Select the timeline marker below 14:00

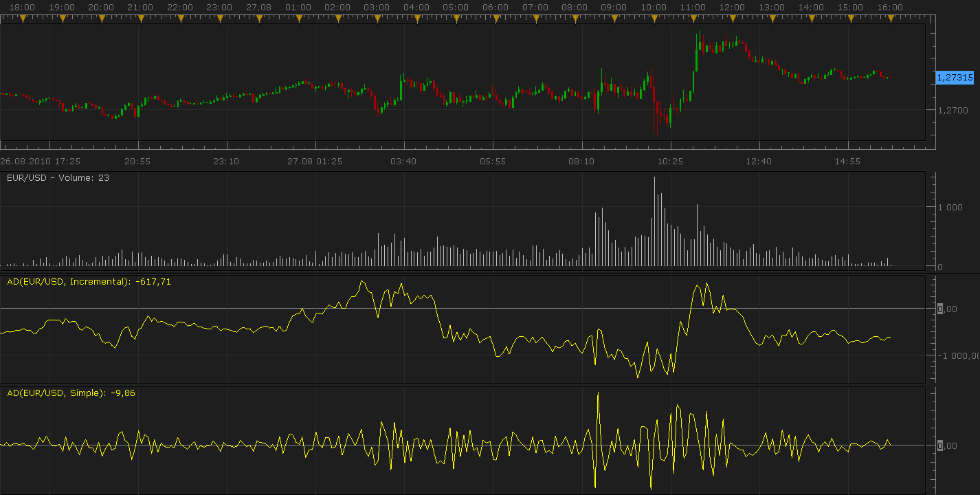click(x=811, y=19)
